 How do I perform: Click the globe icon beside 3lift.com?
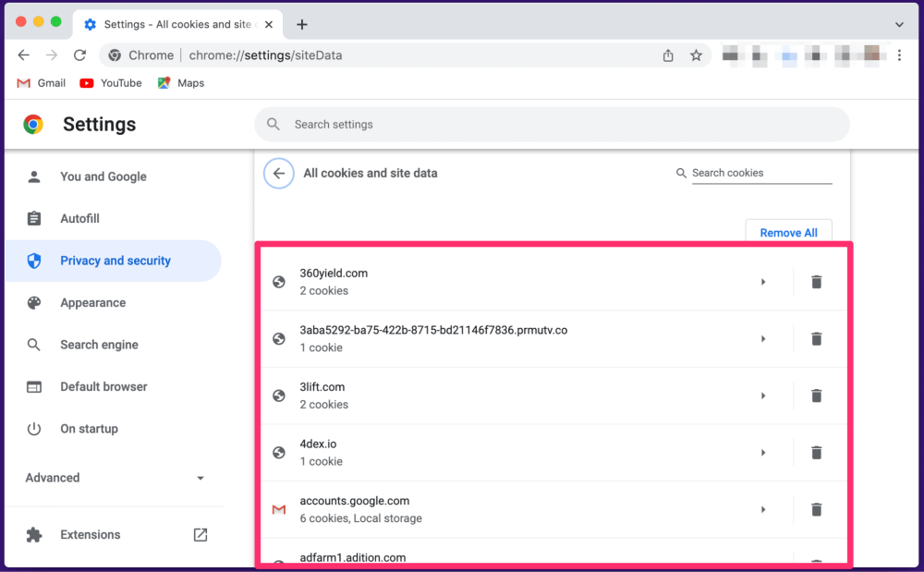pyautogui.click(x=279, y=396)
